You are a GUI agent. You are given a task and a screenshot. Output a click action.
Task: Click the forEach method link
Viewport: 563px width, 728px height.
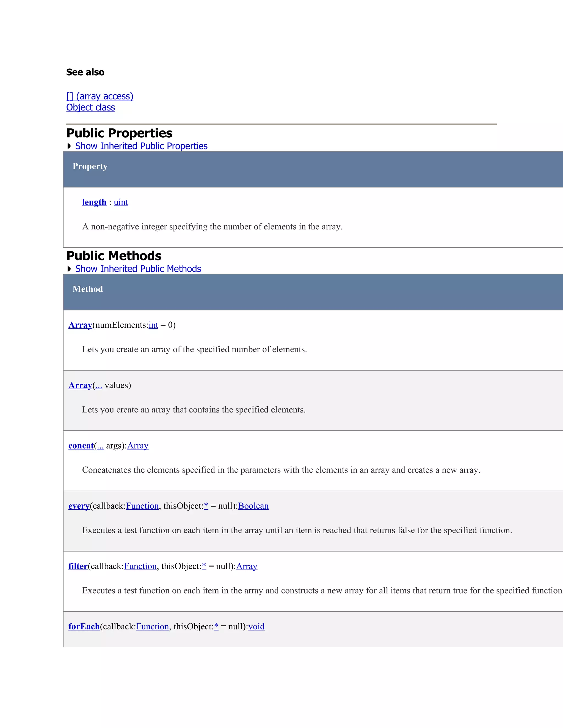84,626
